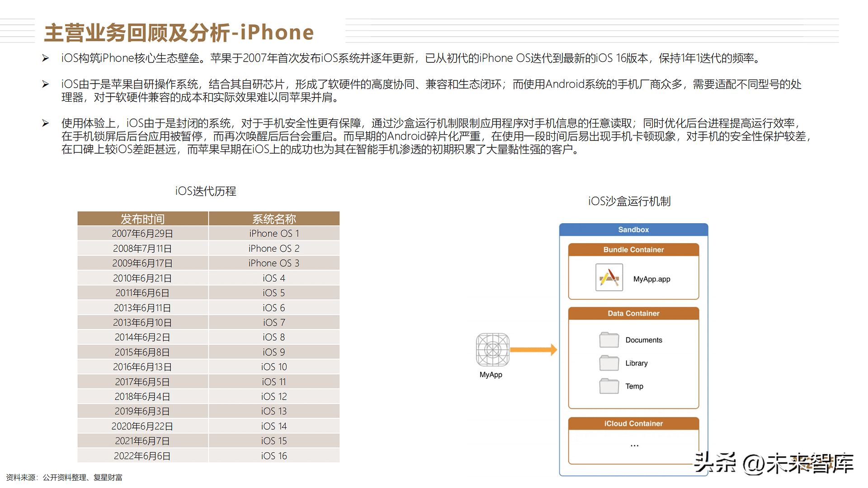Click the Library folder icon

(609, 363)
